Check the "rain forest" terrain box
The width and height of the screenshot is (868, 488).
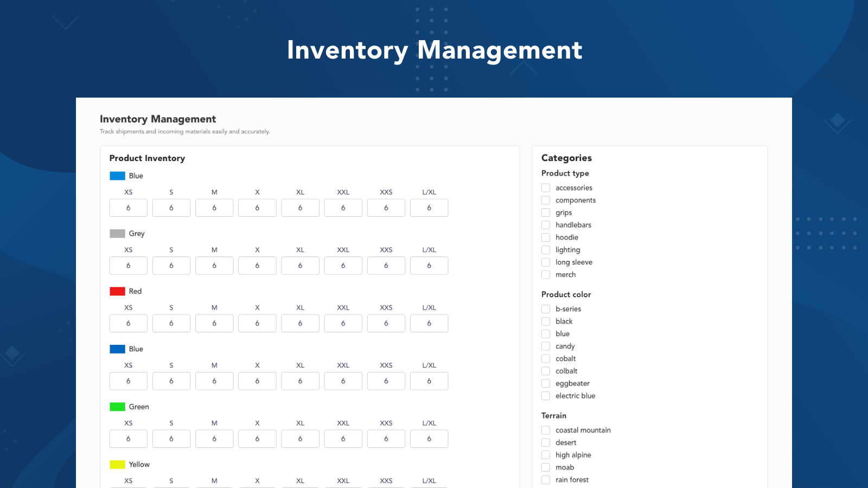545,479
